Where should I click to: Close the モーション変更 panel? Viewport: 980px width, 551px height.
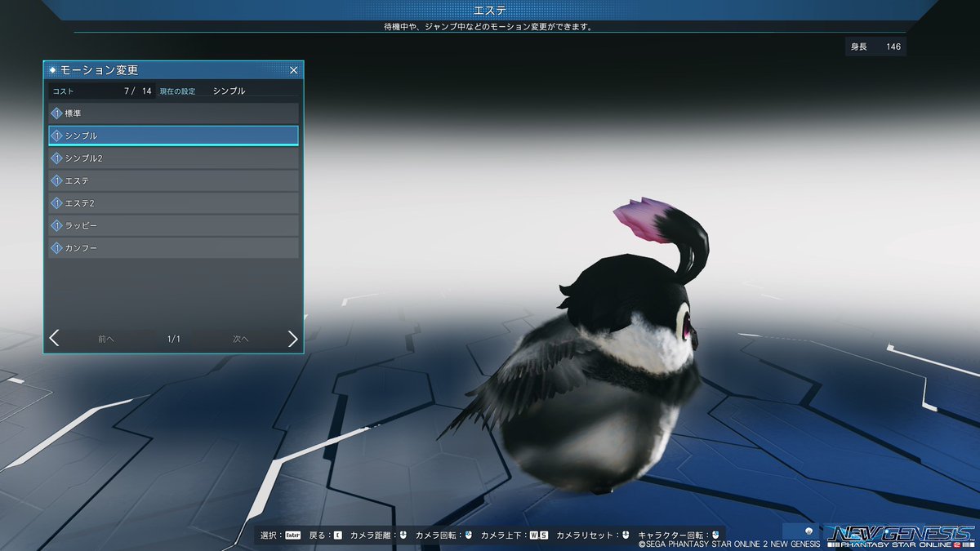[x=294, y=70]
